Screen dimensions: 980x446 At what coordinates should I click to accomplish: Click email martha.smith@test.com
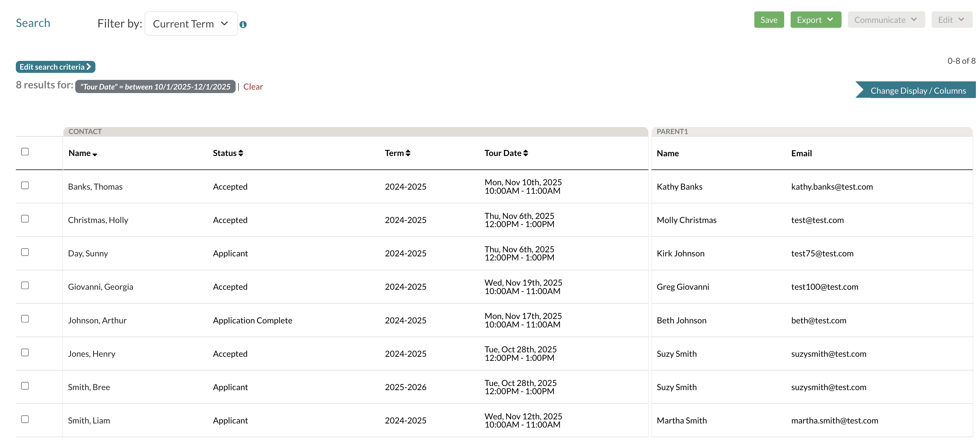pos(835,421)
